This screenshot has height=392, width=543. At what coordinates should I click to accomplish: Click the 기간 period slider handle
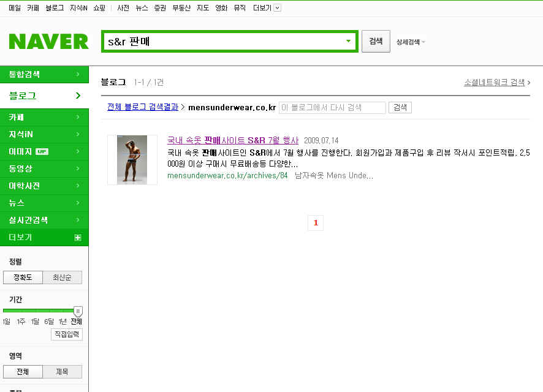[78, 311]
